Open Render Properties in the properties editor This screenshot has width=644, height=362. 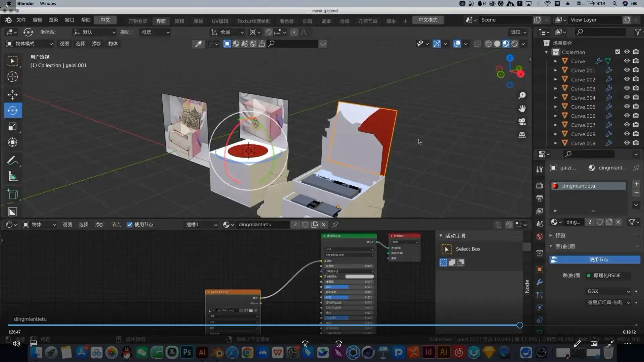tap(539, 185)
